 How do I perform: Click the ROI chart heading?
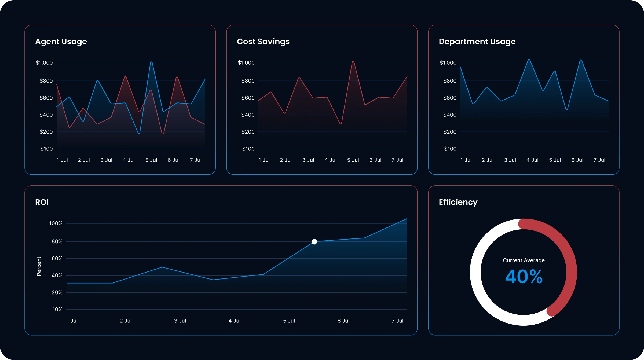(42, 202)
